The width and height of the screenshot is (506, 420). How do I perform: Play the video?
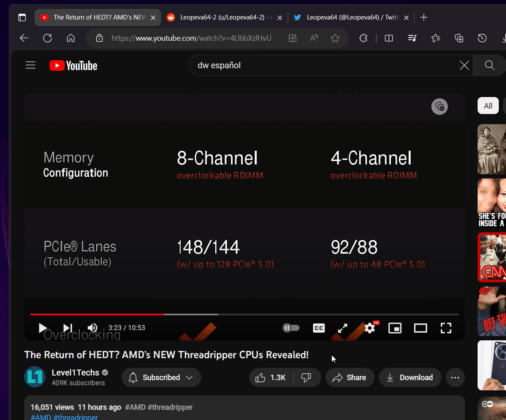43,328
